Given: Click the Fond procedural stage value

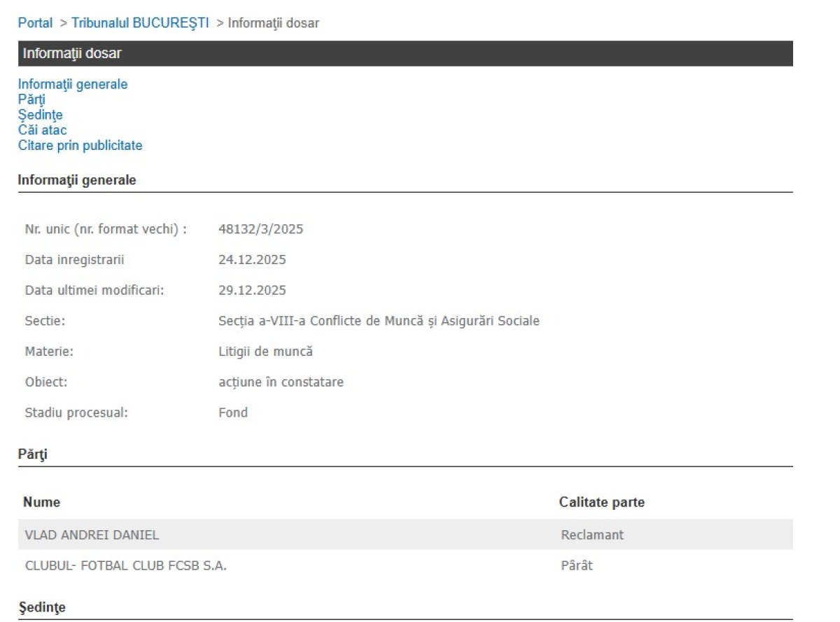Looking at the screenshot, I should [233, 413].
